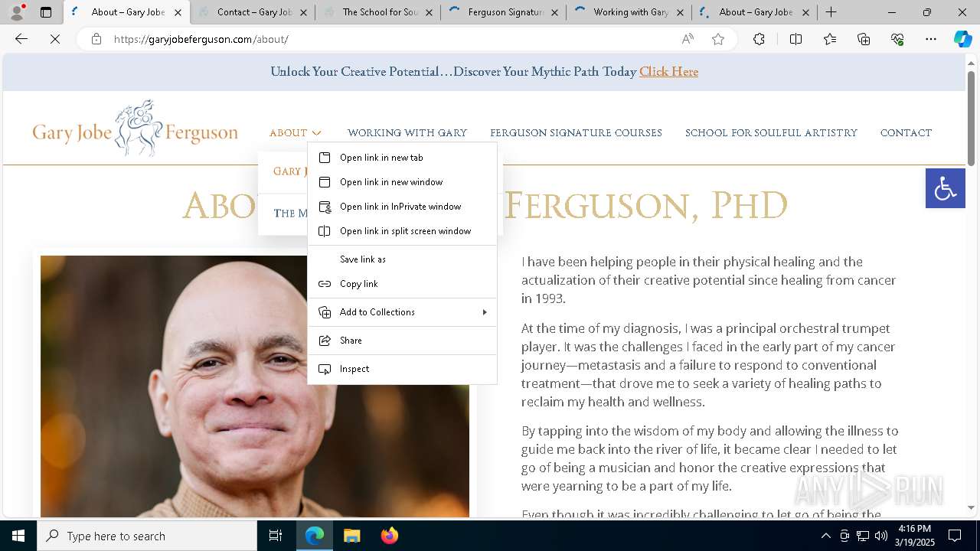Open Collections toolbar icon
The height and width of the screenshot is (551, 980).
pos(864,39)
